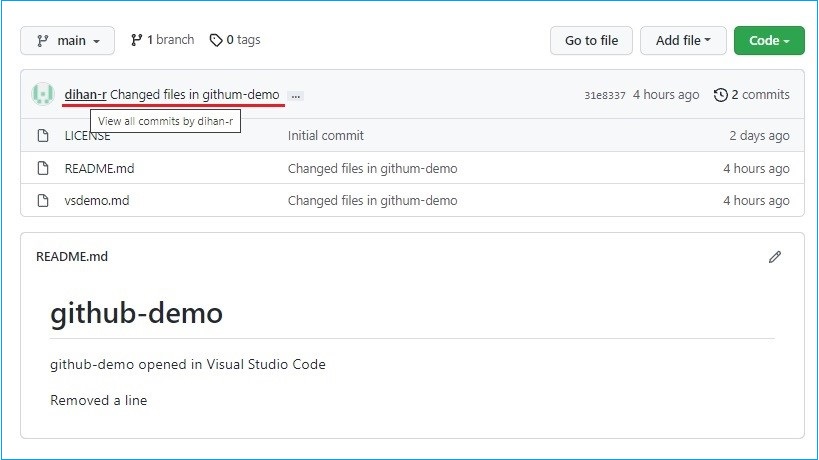Open the dihan-r author link
819x460 pixels.
(86, 95)
